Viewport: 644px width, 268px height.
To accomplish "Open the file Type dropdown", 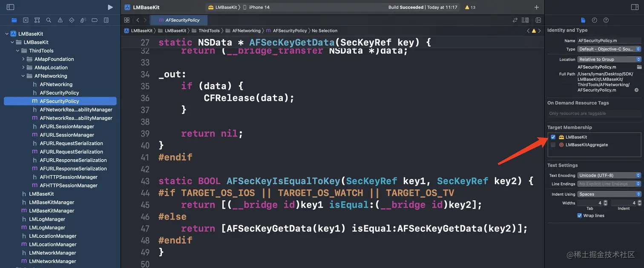I will [609, 49].
